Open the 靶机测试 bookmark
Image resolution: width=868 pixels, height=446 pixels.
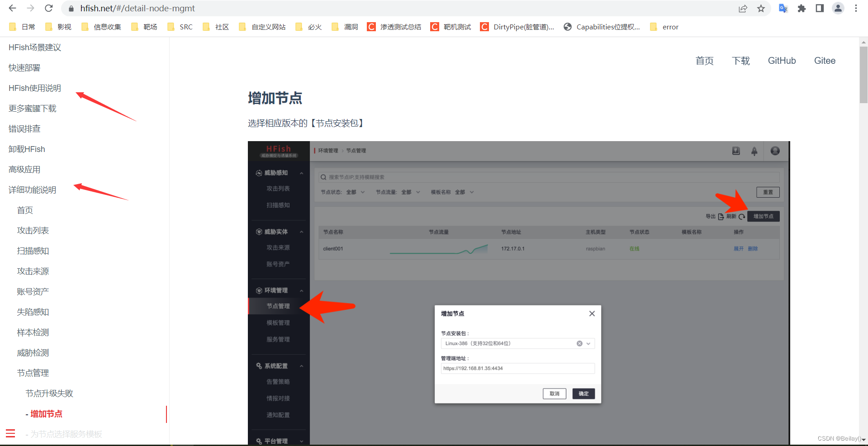point(451,27)
